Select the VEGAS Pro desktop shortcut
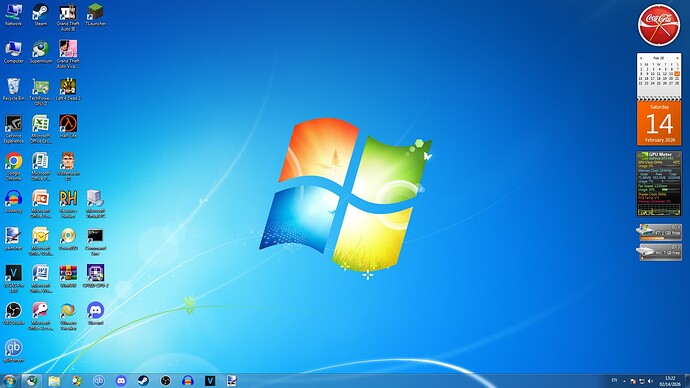Screen dimensions: 690x388 13,279
